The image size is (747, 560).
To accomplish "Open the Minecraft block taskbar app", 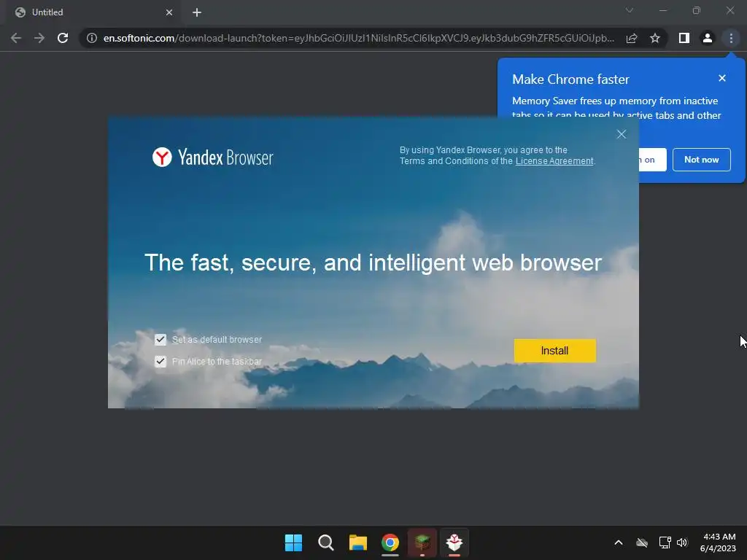I will coord(422,542).
